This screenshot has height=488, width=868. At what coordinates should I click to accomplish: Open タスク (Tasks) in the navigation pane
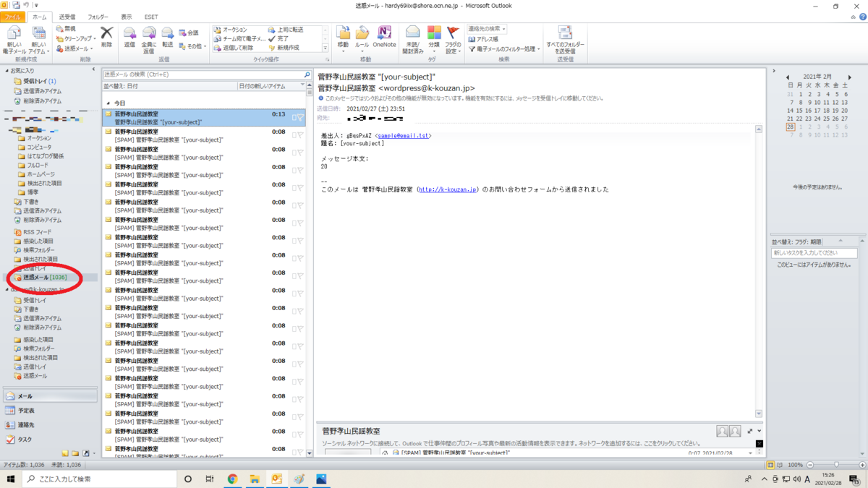49,440
